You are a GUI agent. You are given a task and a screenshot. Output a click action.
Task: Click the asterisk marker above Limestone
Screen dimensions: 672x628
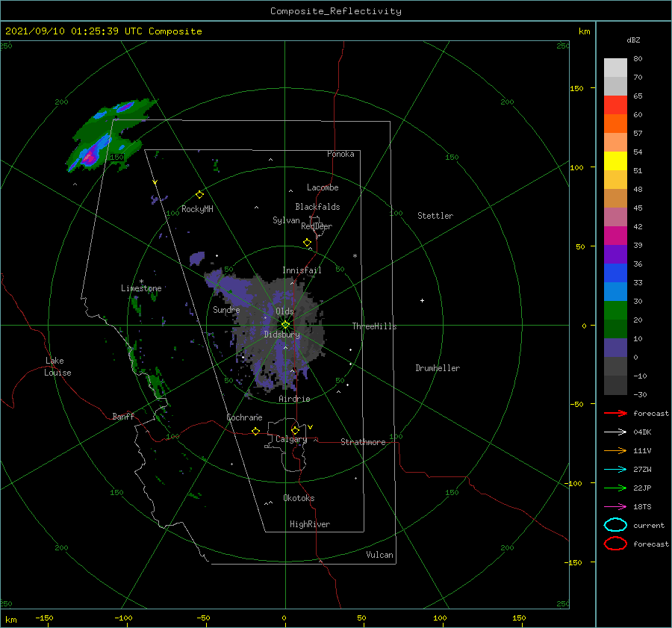141,282
